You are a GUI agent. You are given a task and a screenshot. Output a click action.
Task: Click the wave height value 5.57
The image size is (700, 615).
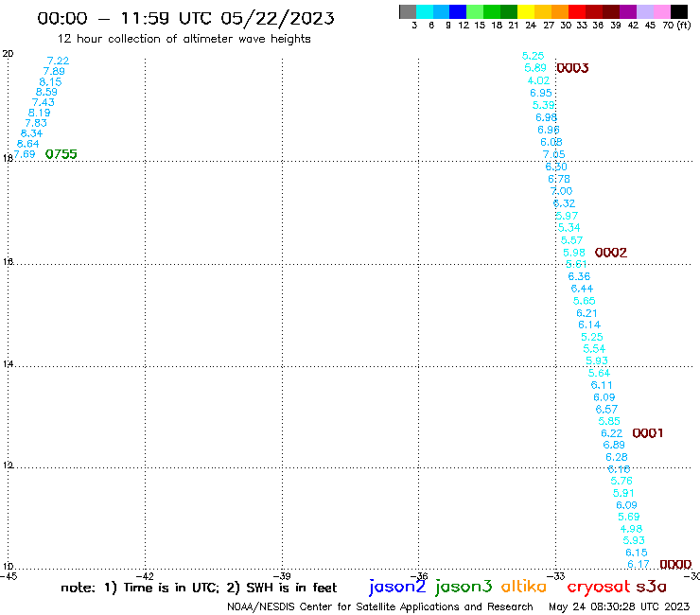(572, 240)
